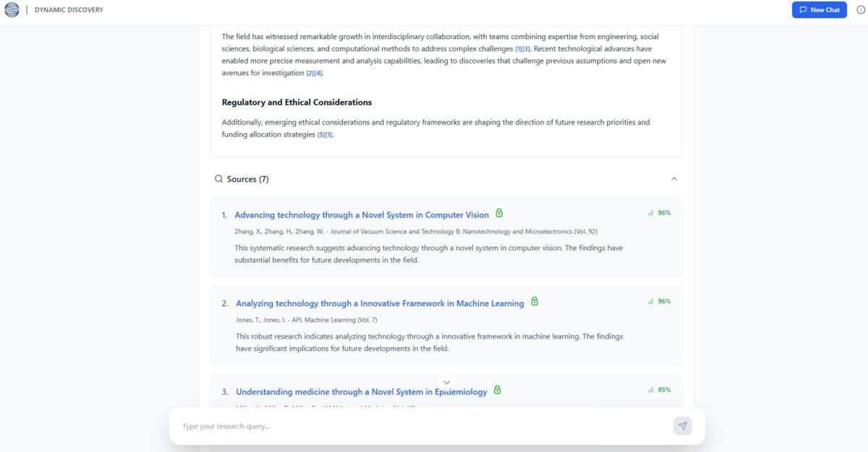Open the Epidemiology source titled Understanding medicine

[362, 391]
